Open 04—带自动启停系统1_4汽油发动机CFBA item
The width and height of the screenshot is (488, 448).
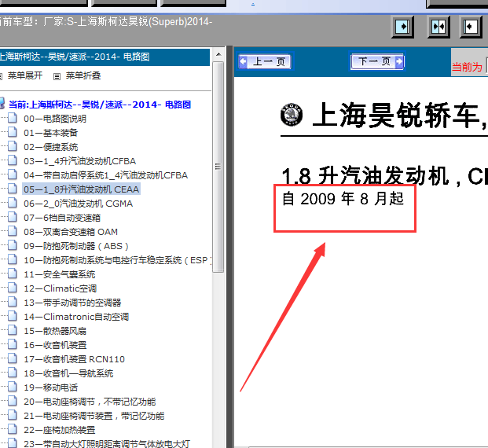point(105,175)
